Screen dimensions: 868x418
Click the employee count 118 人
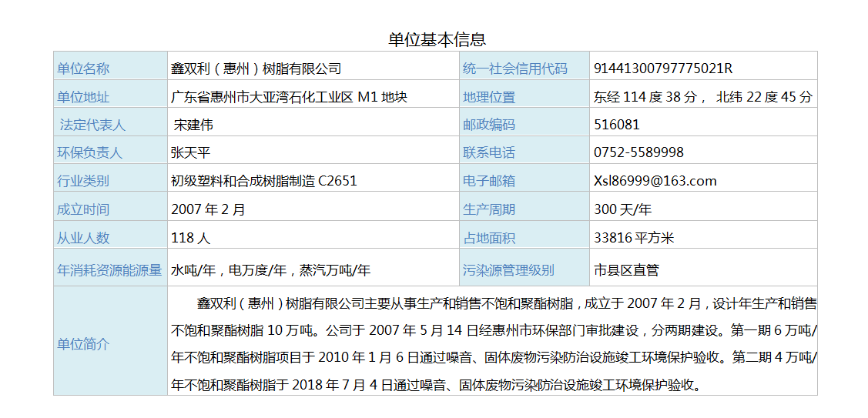pos(190,238)
